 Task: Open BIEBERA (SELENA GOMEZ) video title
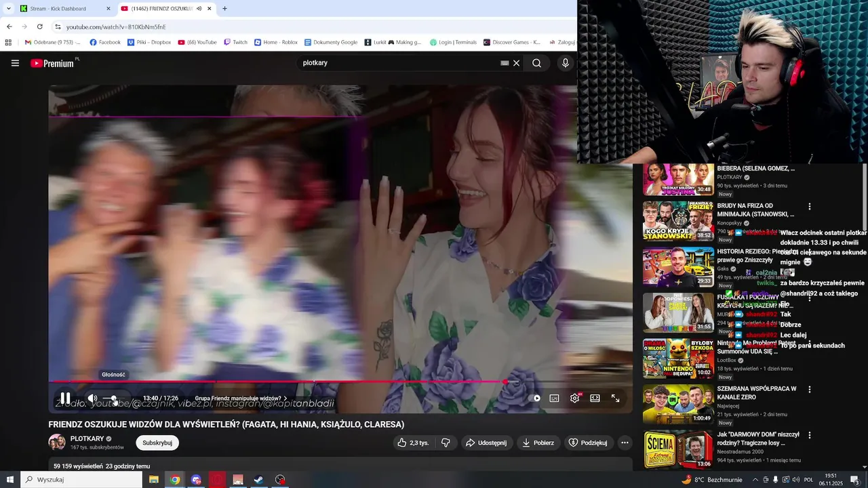755,169
